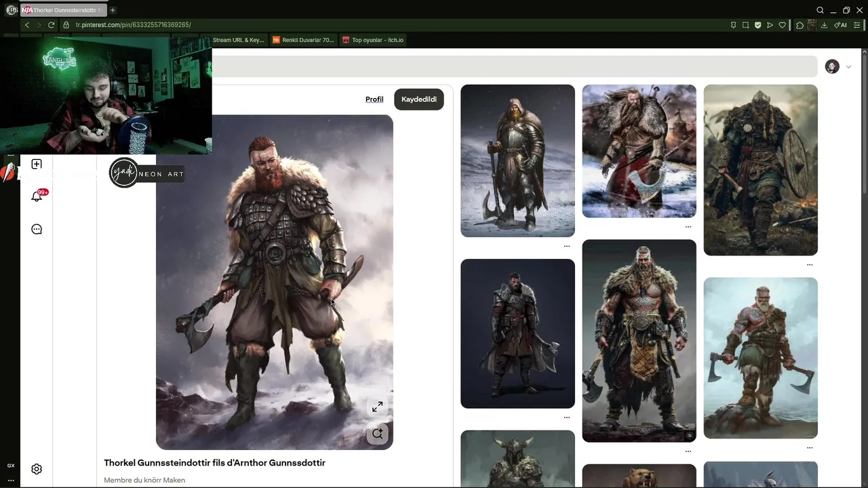Open options under snowy armored Viking pin

(x=567, y=246)
